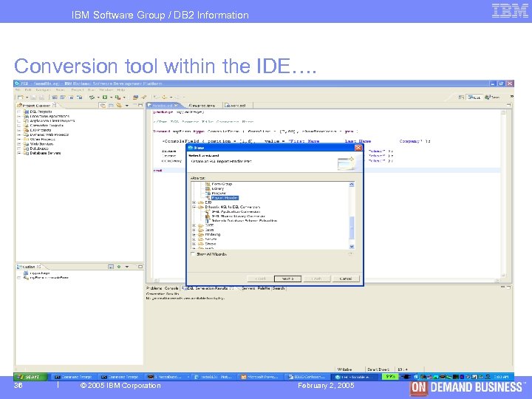Click the Finish button in New wizard
The height and width of the screenshot is (399, 532).
tap(316, 279)
